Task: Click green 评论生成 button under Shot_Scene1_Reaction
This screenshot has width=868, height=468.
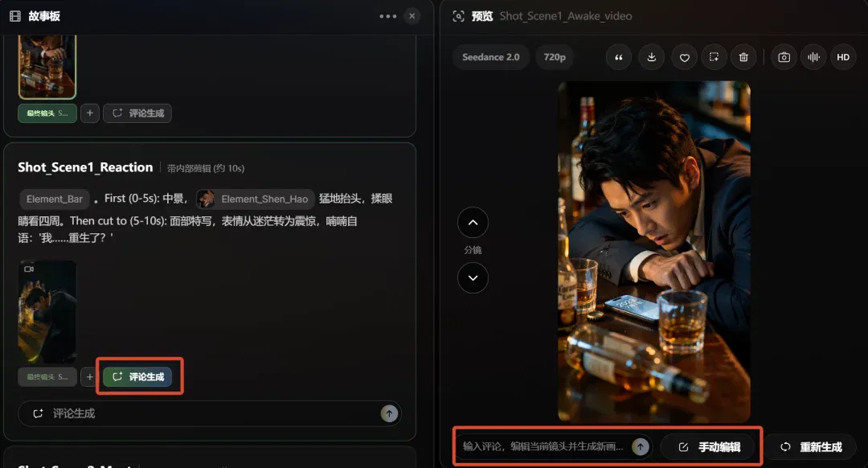Action: [137, 376]
